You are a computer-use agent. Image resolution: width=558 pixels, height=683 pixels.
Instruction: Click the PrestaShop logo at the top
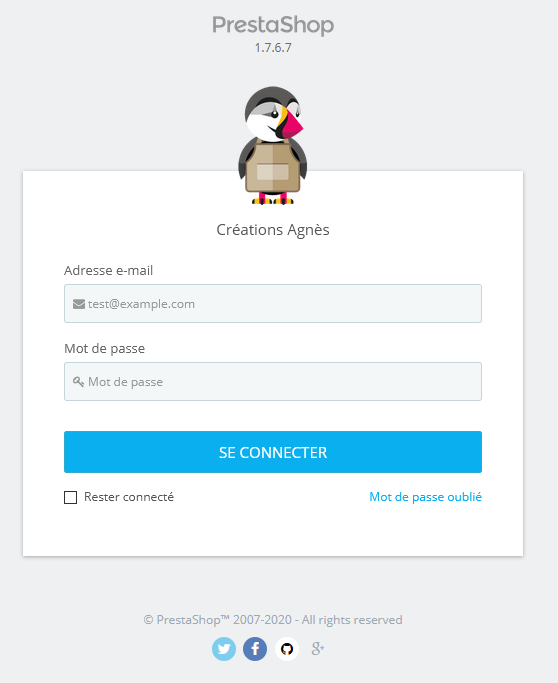point(273,25)
